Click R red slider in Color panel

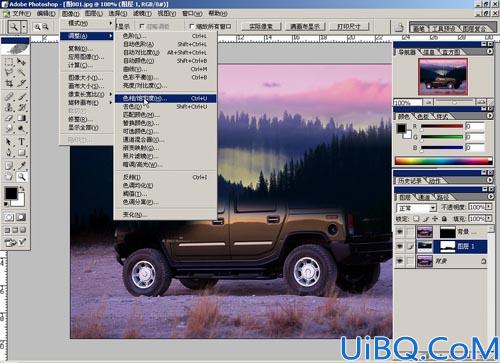(442, 127)
